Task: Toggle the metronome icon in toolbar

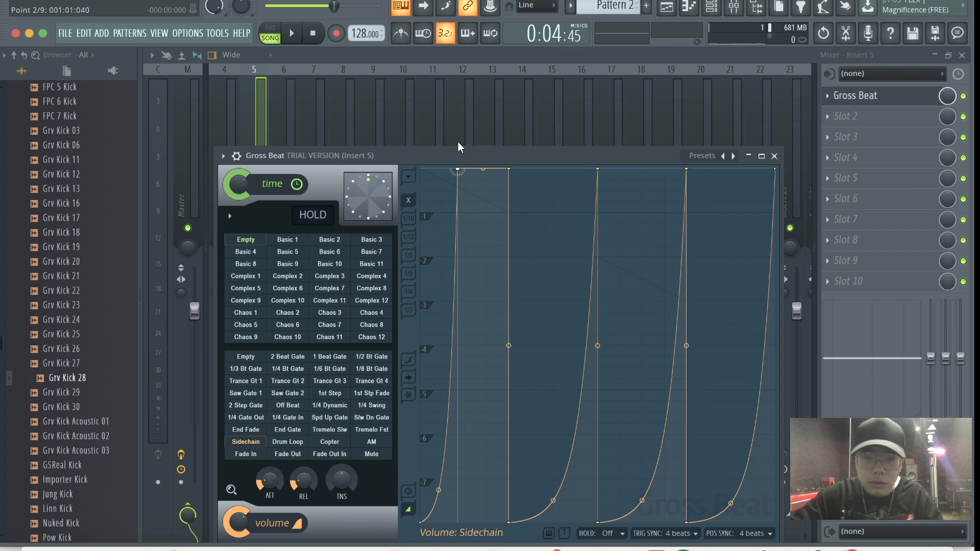Action: pyautogui.click(x=401, y=33)
